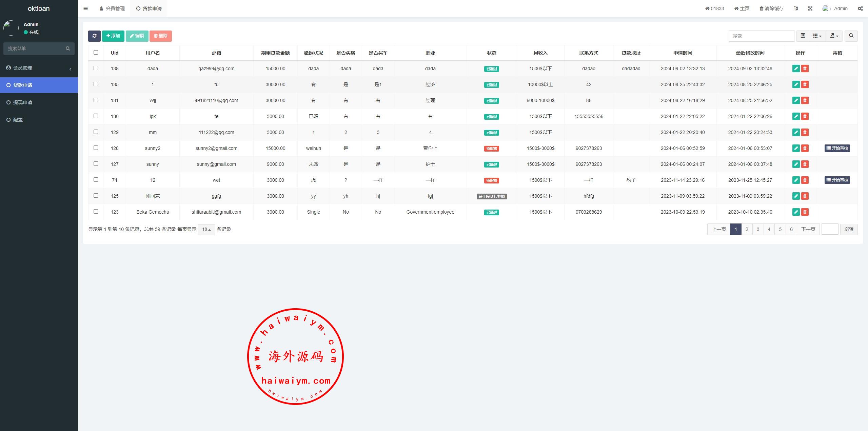Click green edit icon for user dada
This screenshot has height=431, width=868.
(796, 68)
